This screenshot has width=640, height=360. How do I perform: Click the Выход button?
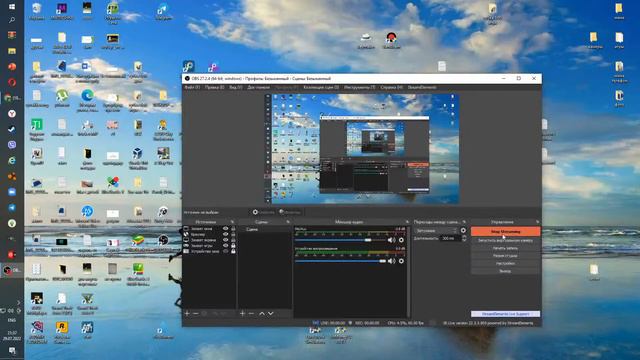(505, 271)
